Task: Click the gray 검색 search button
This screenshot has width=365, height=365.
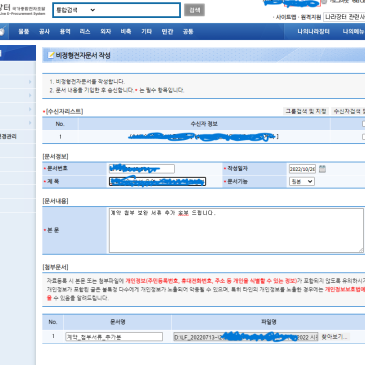Action: (194, 10)
